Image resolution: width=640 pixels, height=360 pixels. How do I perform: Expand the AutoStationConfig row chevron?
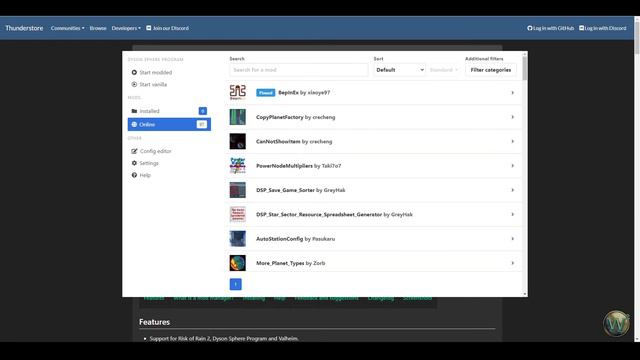512,239
